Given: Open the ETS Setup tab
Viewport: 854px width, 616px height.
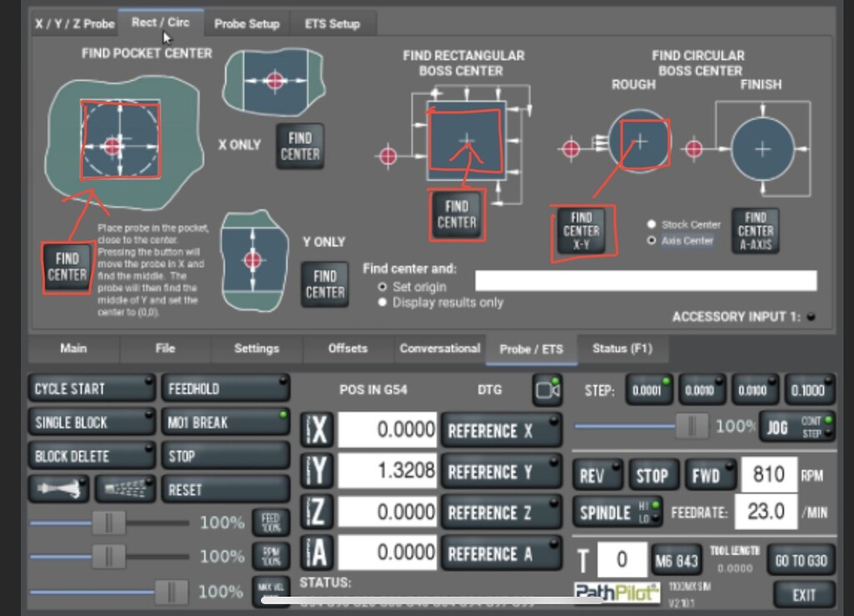Looking at the screenshot, I should pyautogui.click(x=333, y=24).
